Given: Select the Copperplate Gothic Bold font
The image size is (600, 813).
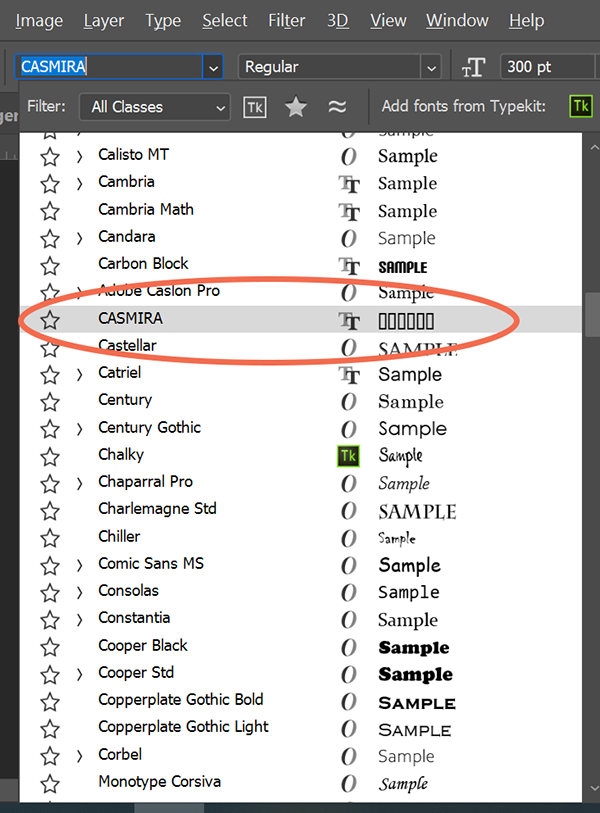Looking at the screenshot, I should click(180, 699).
